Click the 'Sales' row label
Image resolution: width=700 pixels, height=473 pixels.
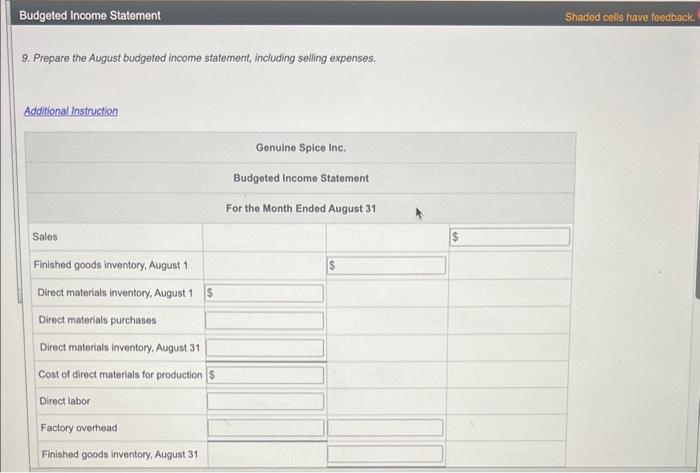pyautogui.click(x=45, y=237)
